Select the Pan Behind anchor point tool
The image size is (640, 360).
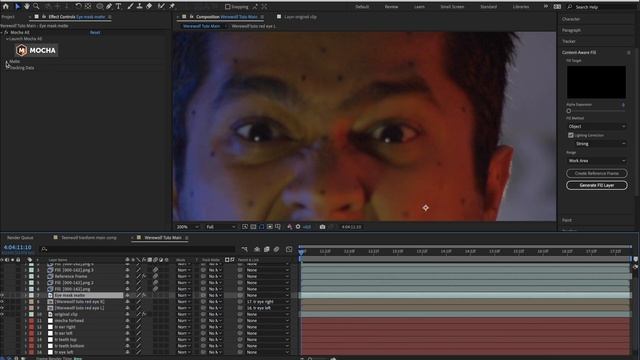click(x=88, y=6)
